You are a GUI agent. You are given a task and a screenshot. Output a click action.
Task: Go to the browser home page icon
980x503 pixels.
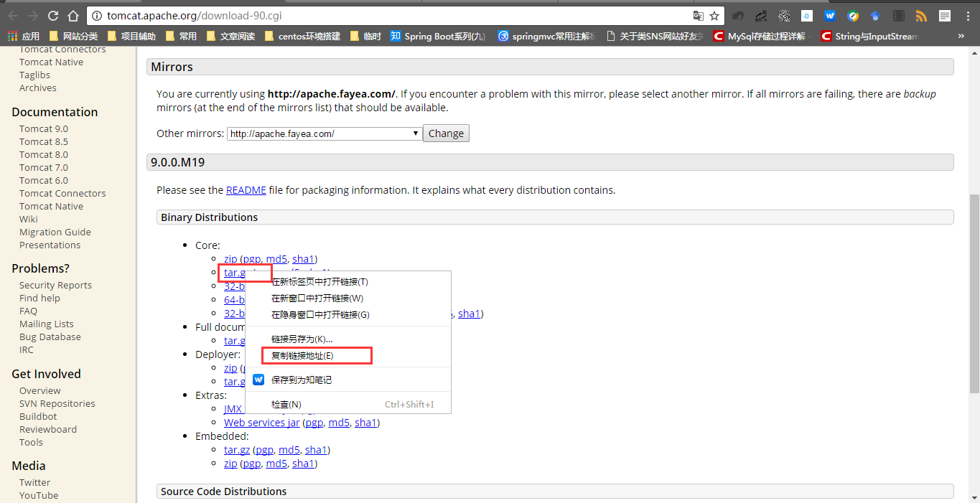pyautogui.click(x=73, y=15)
